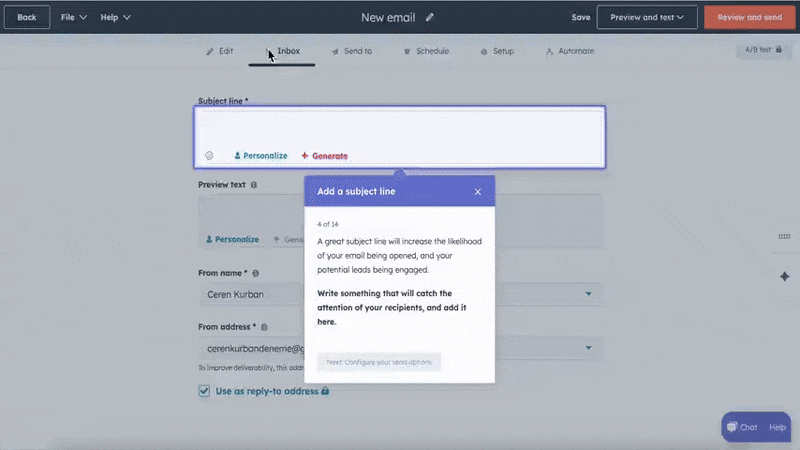Expand the From address dropdown arrow
The width and height of the screenshot is (800, 450).
588,348
